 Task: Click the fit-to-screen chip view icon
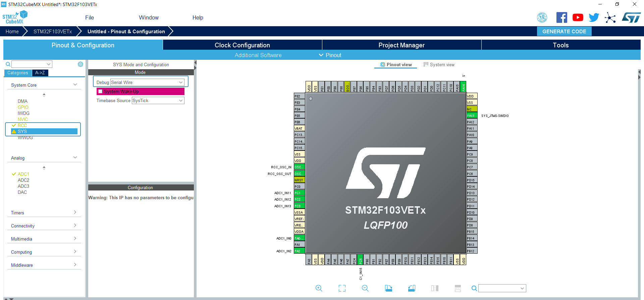(342, 288)
